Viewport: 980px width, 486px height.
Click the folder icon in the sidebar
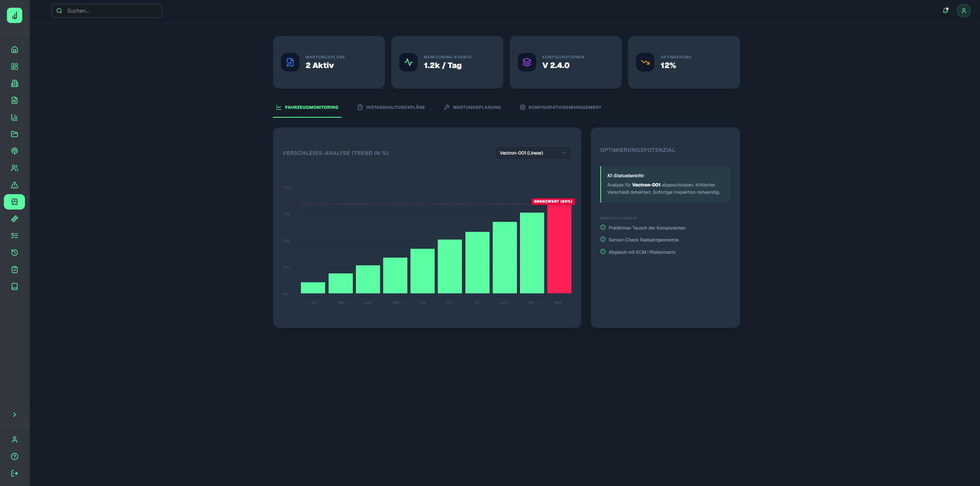coord(15,134)
